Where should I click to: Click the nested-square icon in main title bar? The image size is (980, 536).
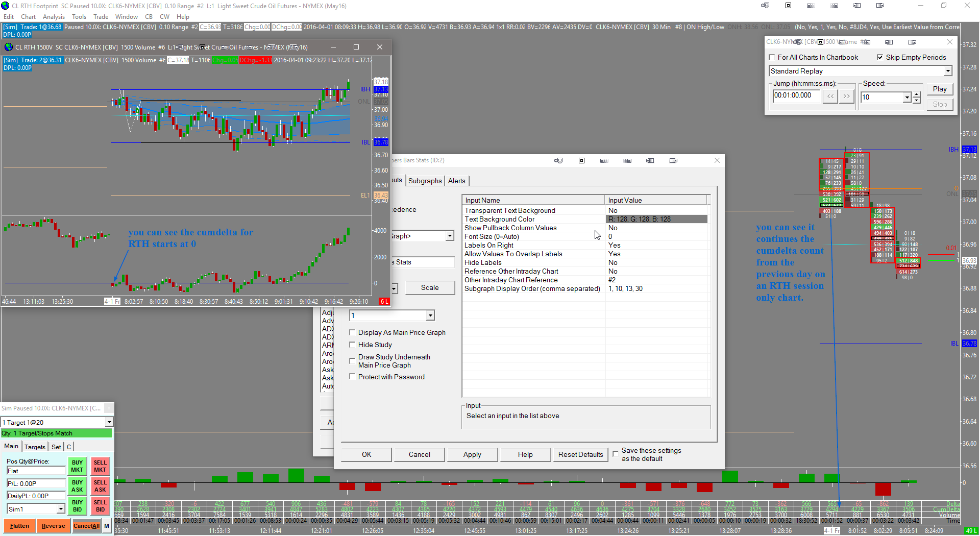coord(788,6)
